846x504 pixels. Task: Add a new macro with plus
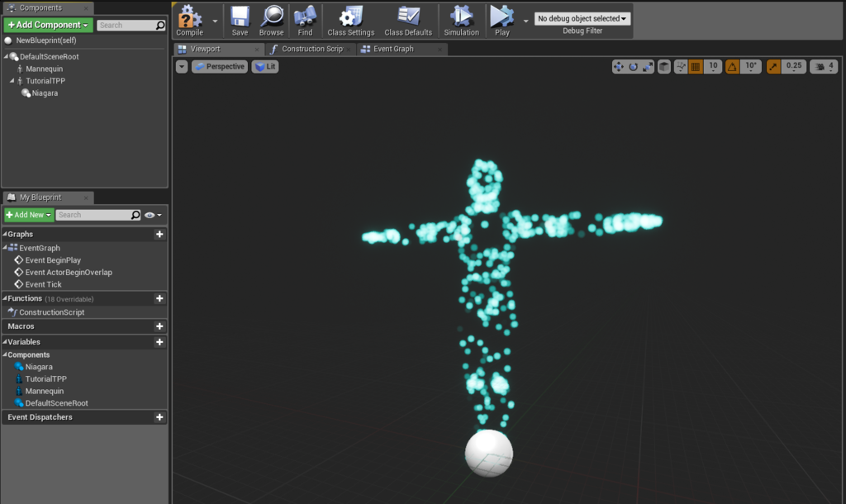pos(159,326)
